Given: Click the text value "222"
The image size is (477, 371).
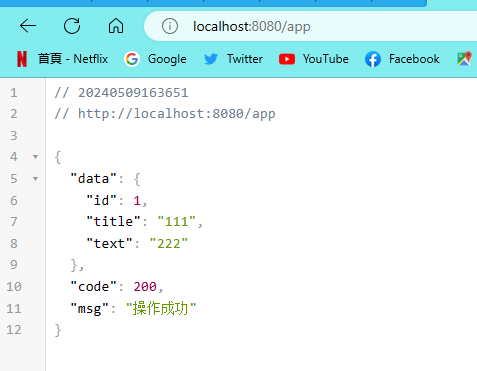Looking at the screenshot, I should pos(169,243).
